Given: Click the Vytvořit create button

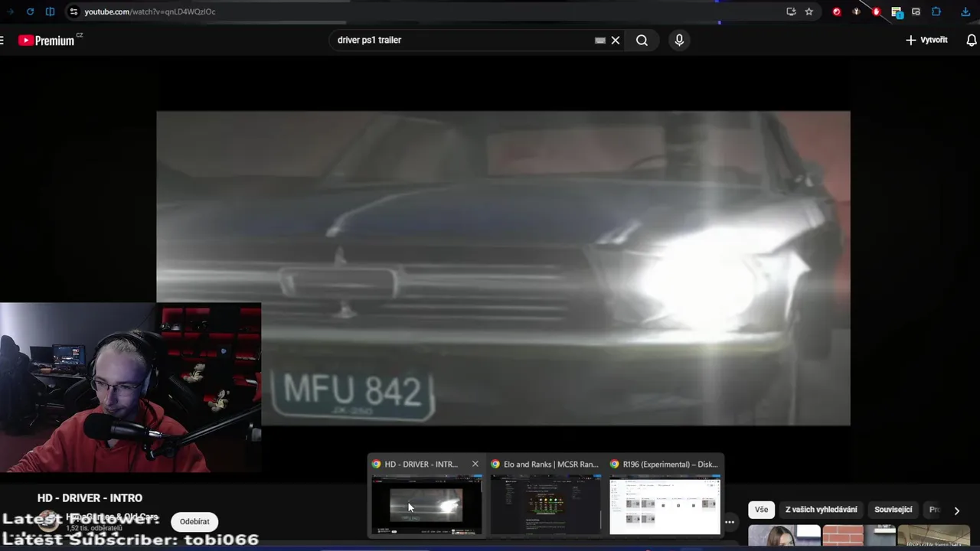Looking at the screenshot, I should point(926,40).
